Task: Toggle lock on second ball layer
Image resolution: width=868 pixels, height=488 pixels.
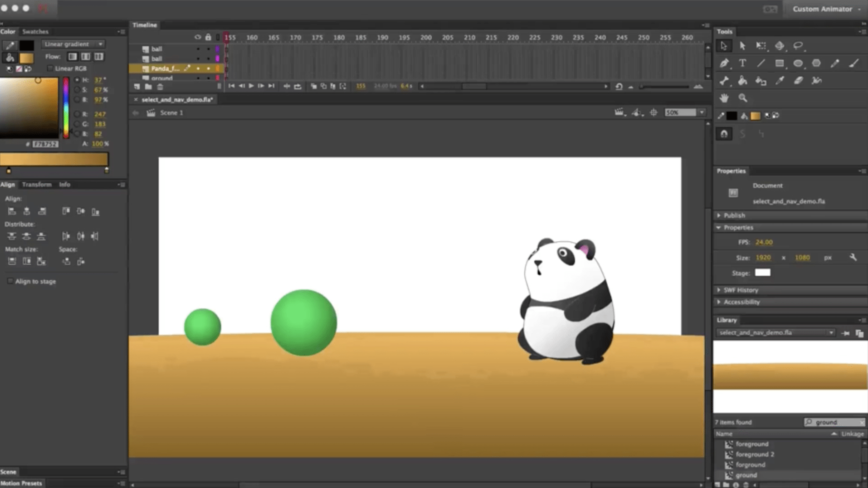Action: tap(208, 59)
